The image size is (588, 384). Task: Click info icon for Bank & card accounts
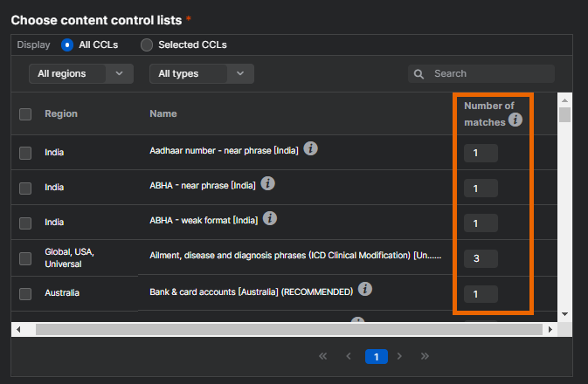pos(365,289)
